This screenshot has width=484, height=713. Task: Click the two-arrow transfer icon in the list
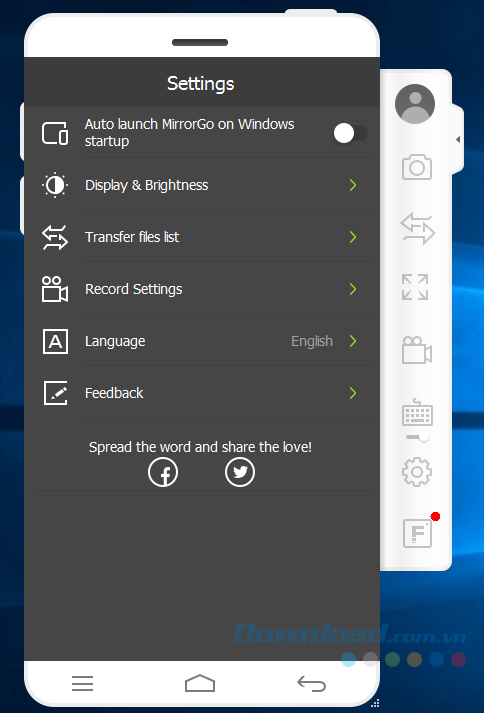tap(55, 237)
